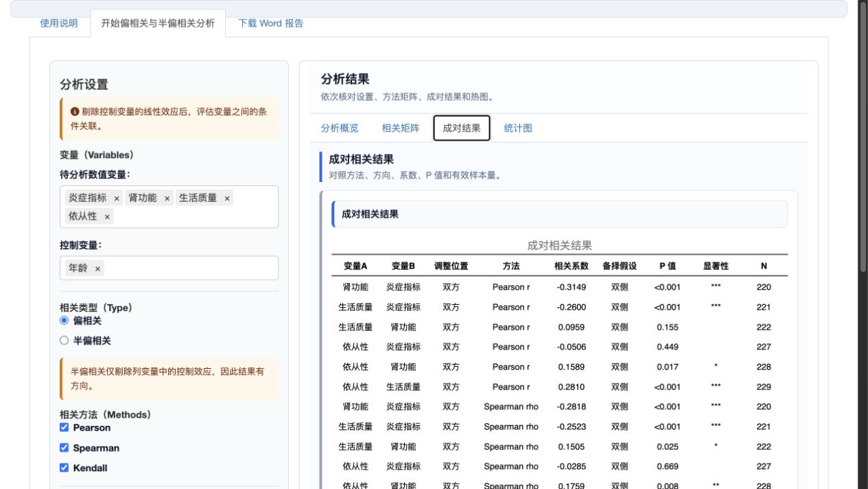Click the 分析设置 panel heading

tap(84, 84)
